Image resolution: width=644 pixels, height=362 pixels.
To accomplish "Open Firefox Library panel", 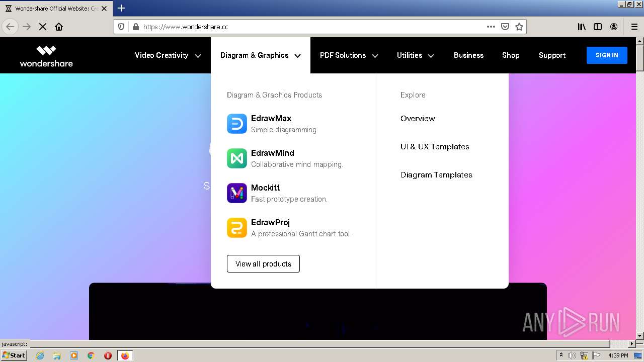I will [582, 27].
